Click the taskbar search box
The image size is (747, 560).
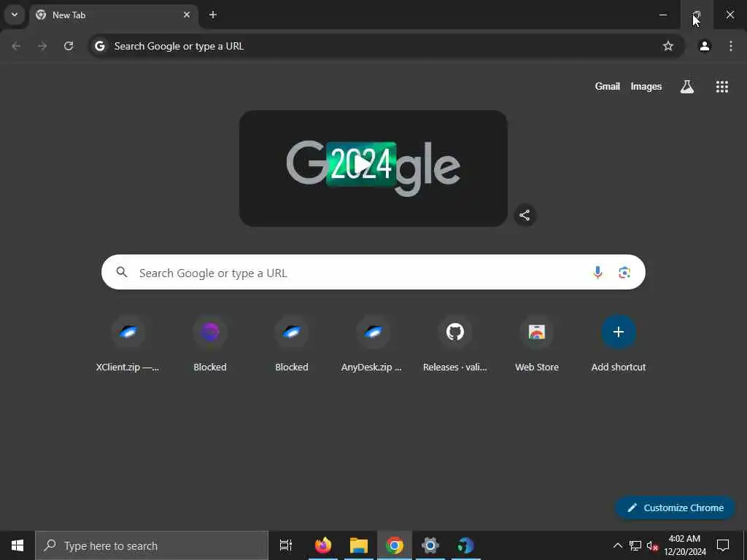pyautogui.click(x=152, y=545)
